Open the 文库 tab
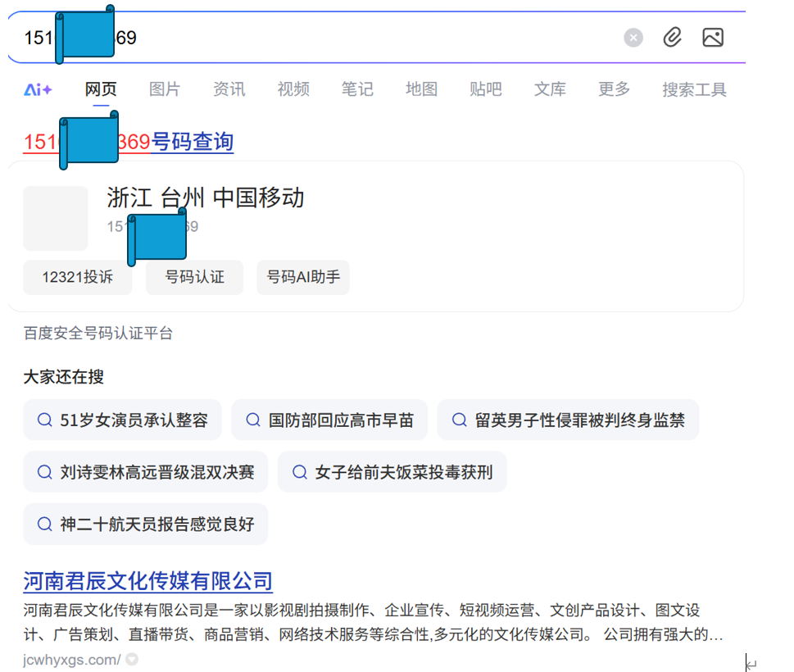The image size is (794, 672). pyautogui.click(x=550, y=89)
